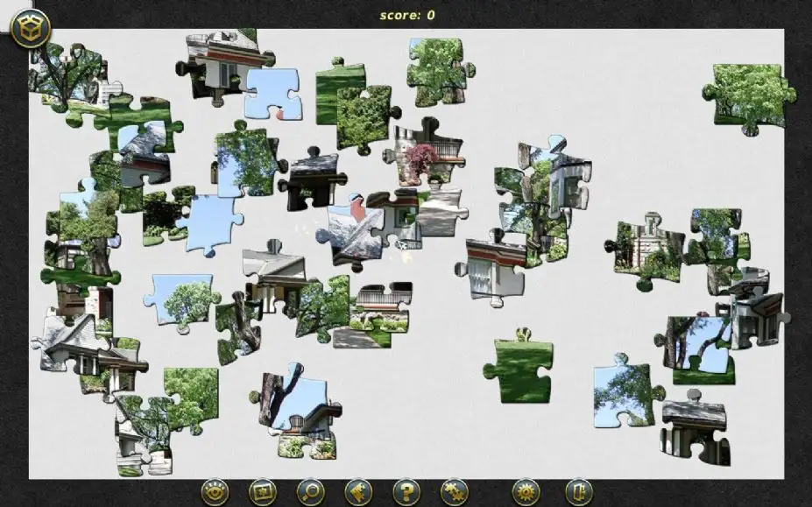
Task: Click the two puzzle pieces icon
Action: (x=454, y=491)
